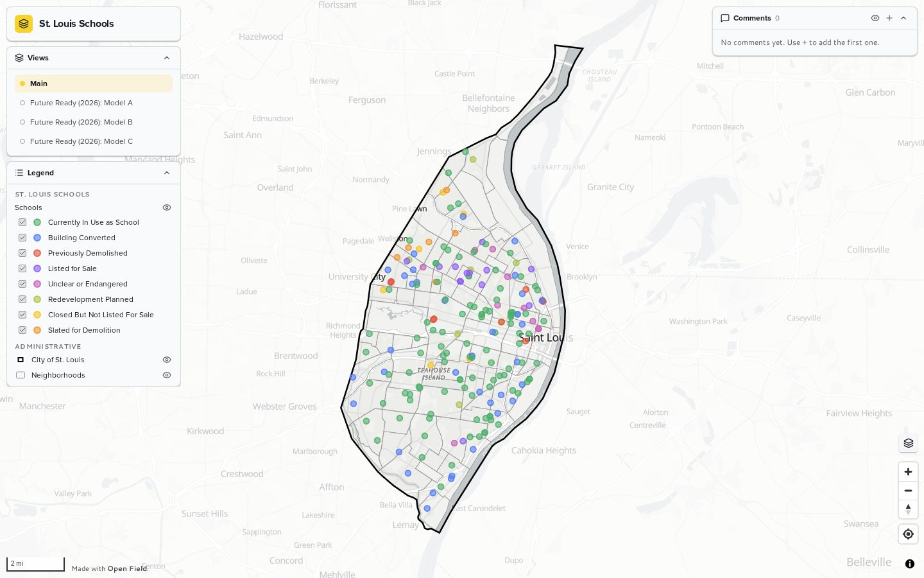The image size is (924, 578).
Task: Reset map bearing to north
Action: click(x=908, y=509)
